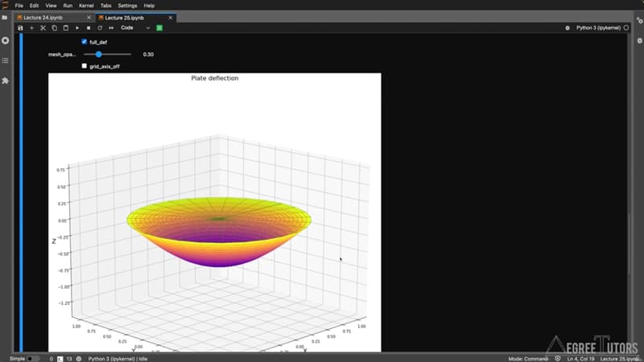Open the file browser sidebar icon
644x362 pixels.
click(x=5, y=18)
